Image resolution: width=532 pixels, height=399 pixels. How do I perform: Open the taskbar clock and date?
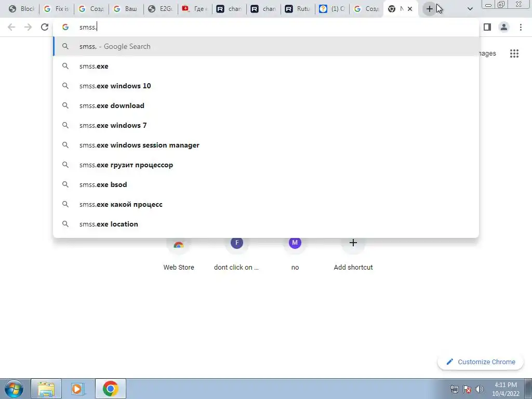pyautogui.click(x=506, y=389)
